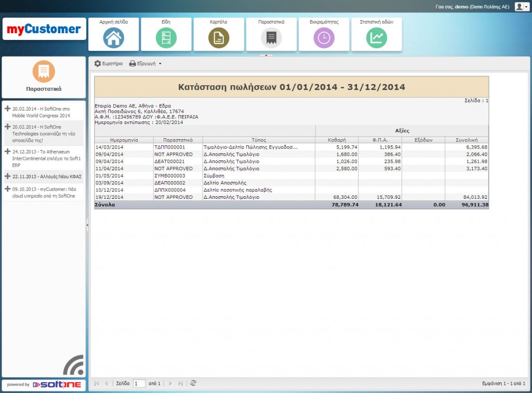Go to previous page of report
This screenshot has height=393, width=532.
point(106,383)
